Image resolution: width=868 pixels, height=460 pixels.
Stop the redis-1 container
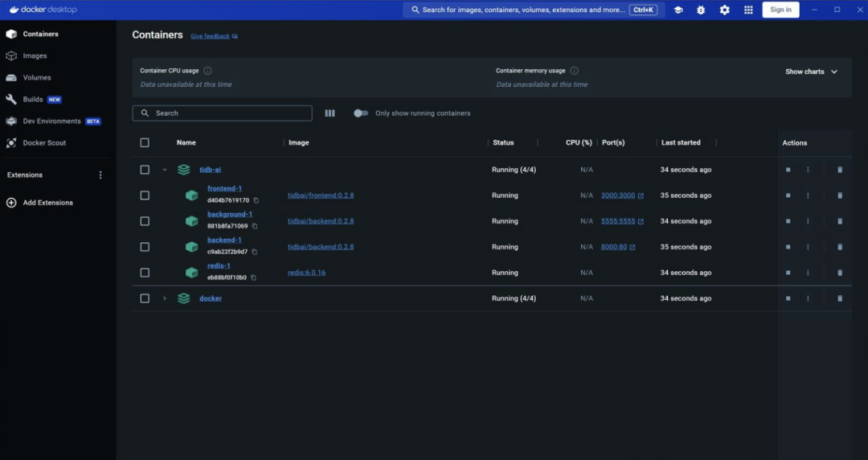788,273
